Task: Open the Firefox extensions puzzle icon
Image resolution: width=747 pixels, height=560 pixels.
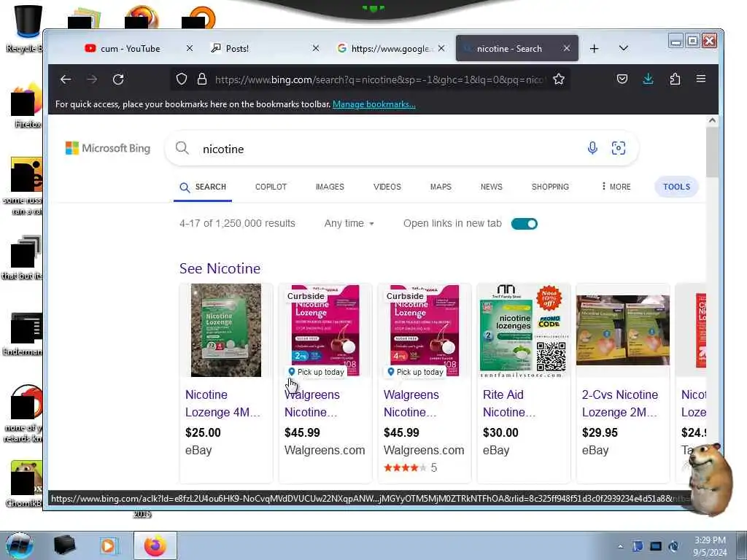Action: (x=675, y=79)
